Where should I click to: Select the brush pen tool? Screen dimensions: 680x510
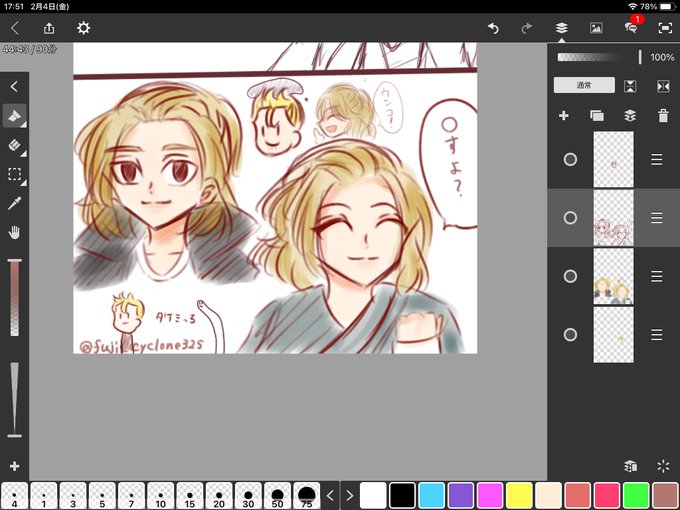(x=14, y=116)
